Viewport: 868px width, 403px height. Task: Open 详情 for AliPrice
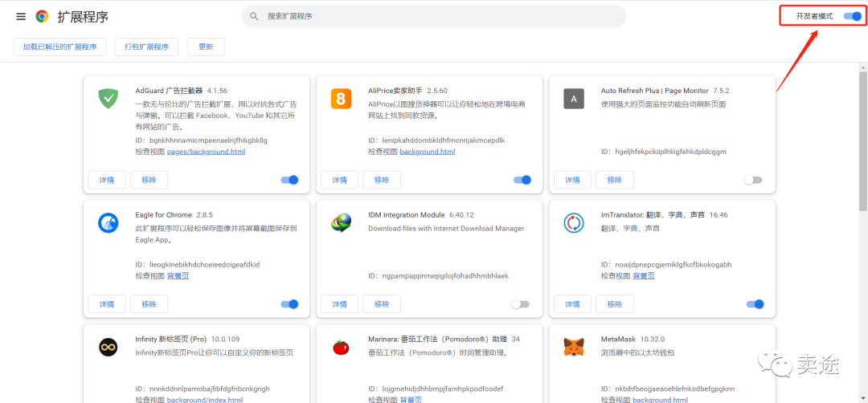tap(340, 180)
